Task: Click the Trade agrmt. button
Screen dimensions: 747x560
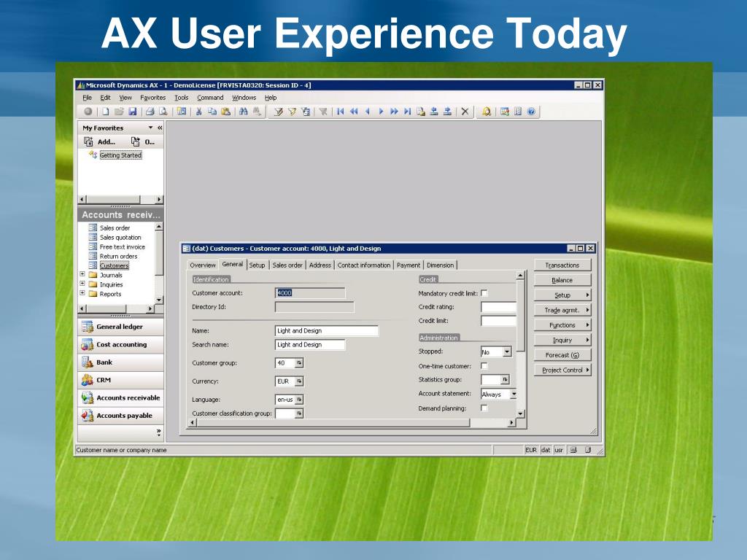Action: [562, 310]
